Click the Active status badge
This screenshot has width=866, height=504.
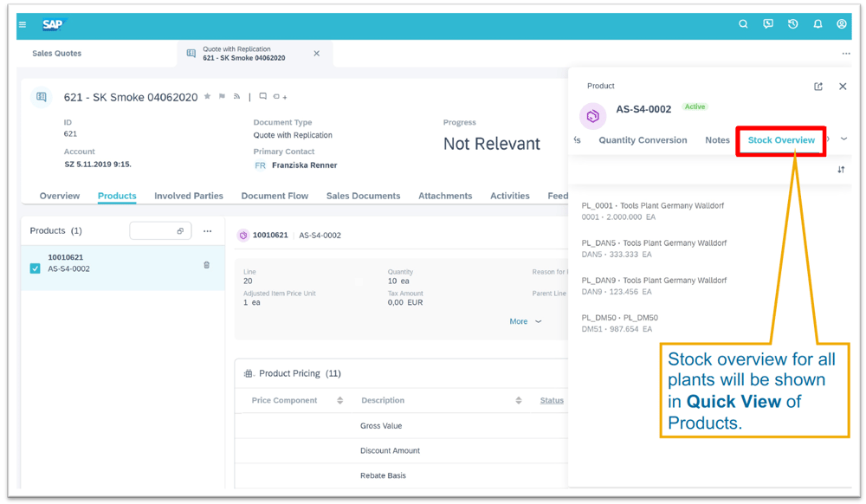(695, 107)
